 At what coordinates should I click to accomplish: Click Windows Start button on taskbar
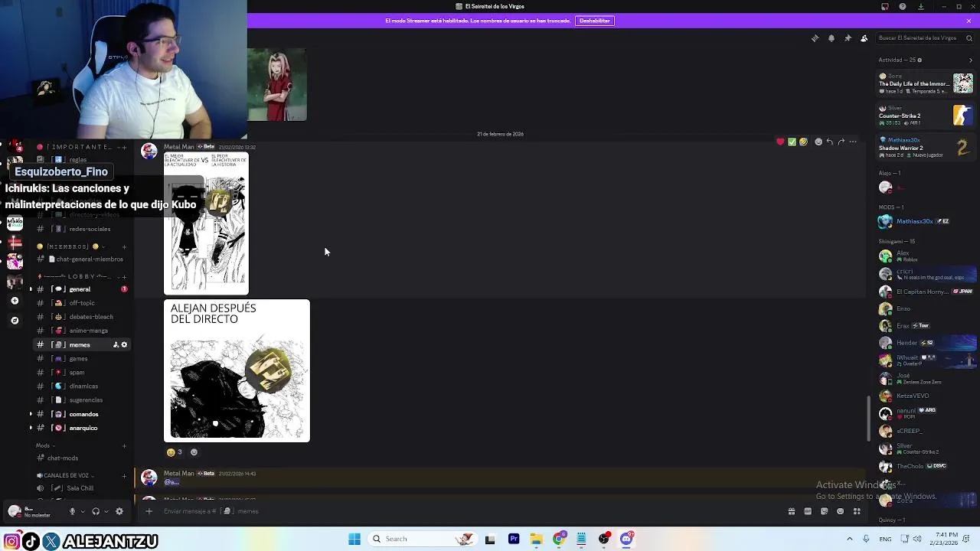354,539
